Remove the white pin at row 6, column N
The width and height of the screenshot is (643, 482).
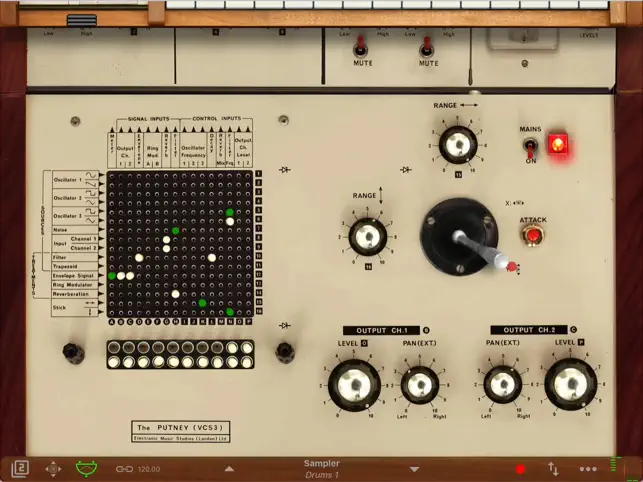pos(230,222)
